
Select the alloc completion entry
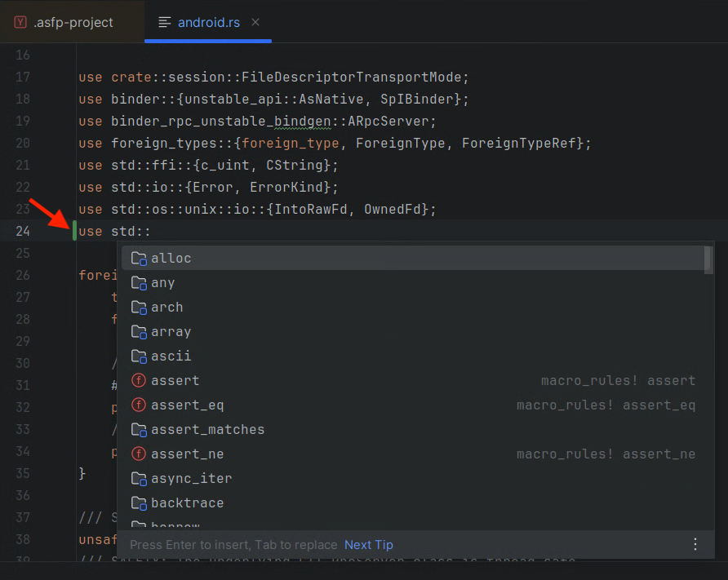click(171, 258)
